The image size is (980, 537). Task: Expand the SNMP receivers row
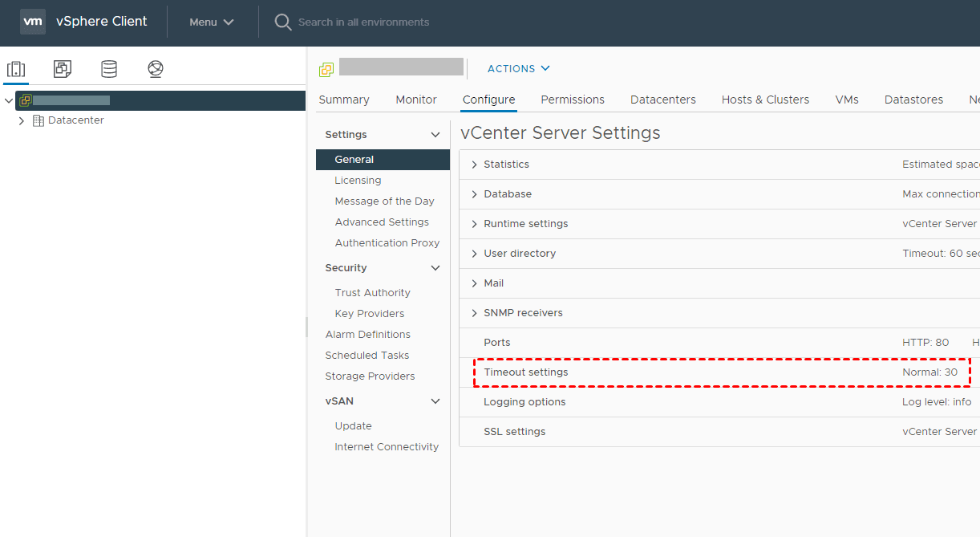(475, 313)
